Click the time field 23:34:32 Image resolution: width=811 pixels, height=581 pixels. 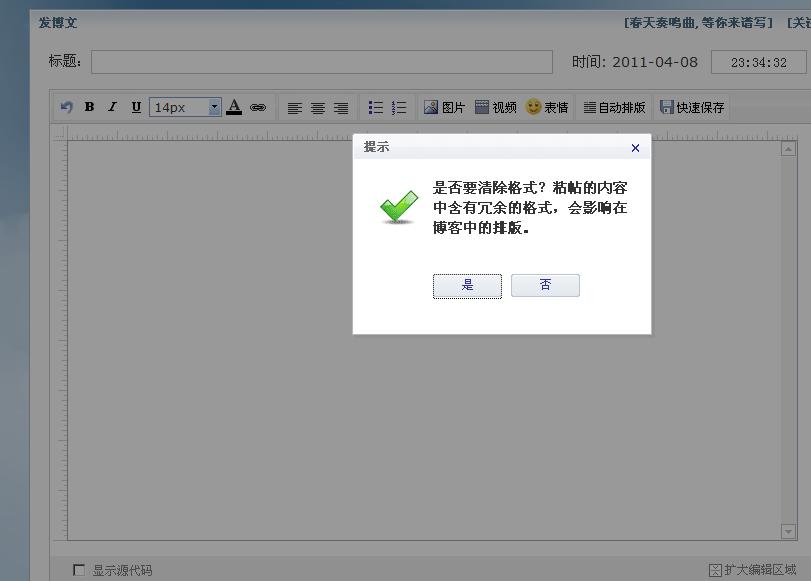[758, 62]
